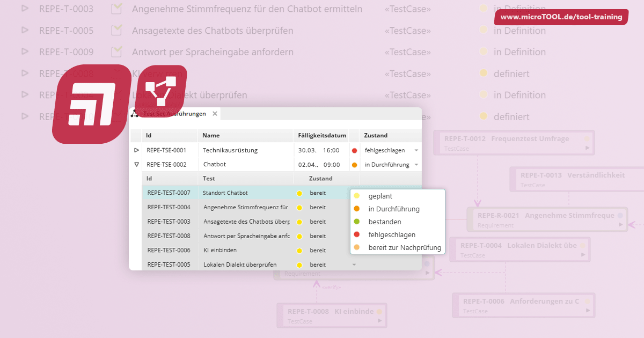Select the Antwort per Spracheingabe cell of REPE-TEST-0008
This screenshot has width=644, height=338.
click(246, 236)
